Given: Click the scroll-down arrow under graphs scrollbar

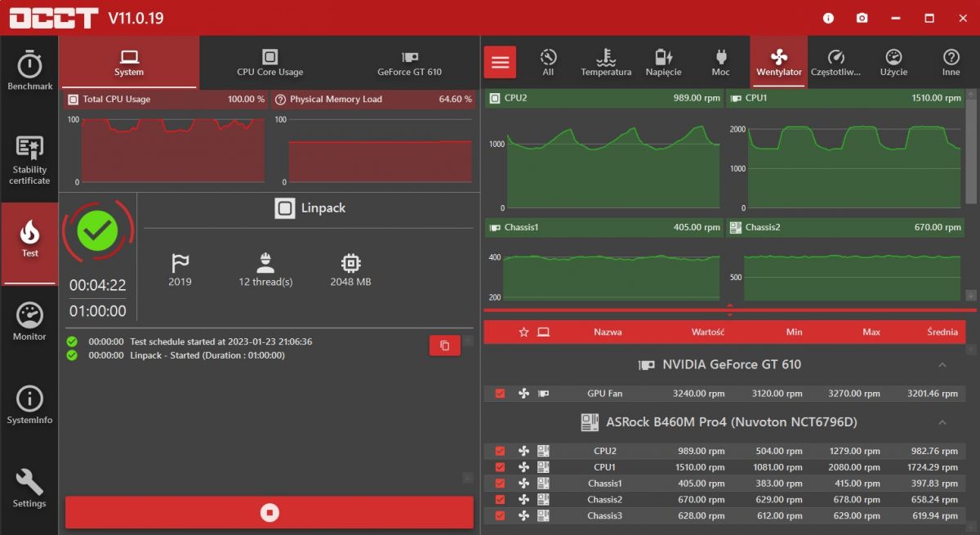Looking at the screenshot, I should point(971,295).
